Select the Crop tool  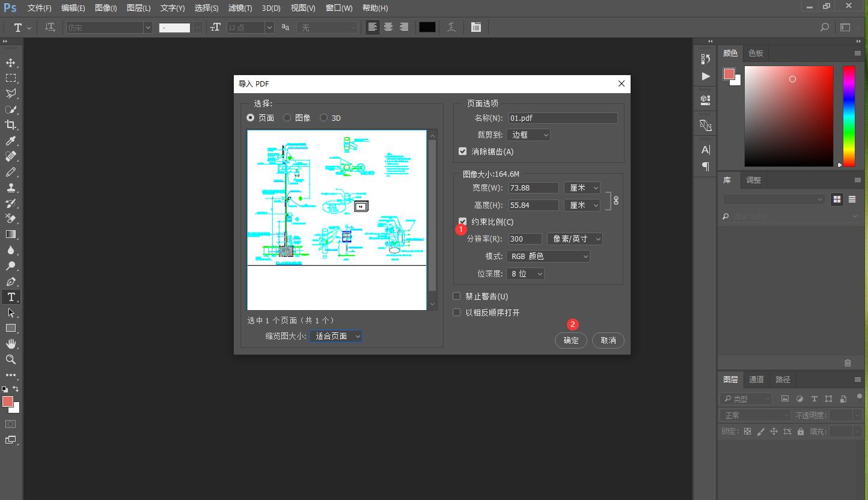(x=11, y=125)
